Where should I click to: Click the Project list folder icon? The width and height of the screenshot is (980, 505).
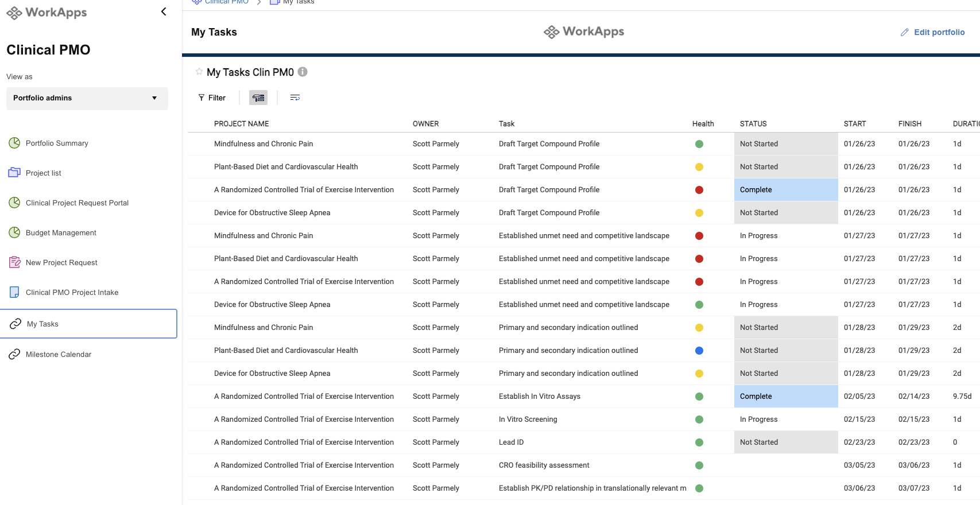(14, 173)
